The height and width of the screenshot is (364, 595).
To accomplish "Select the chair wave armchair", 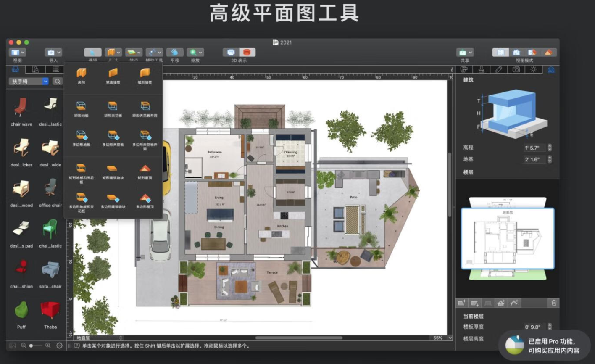I will 21,111.
